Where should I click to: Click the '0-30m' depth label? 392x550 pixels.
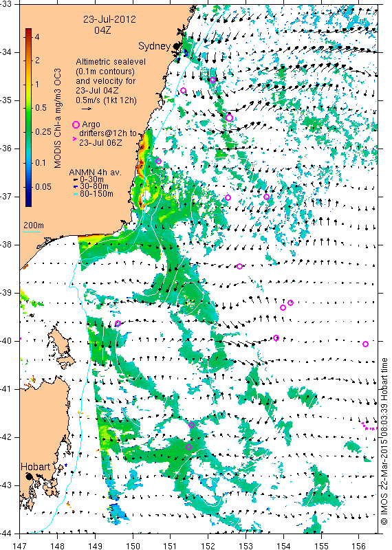tap(92, 179)
